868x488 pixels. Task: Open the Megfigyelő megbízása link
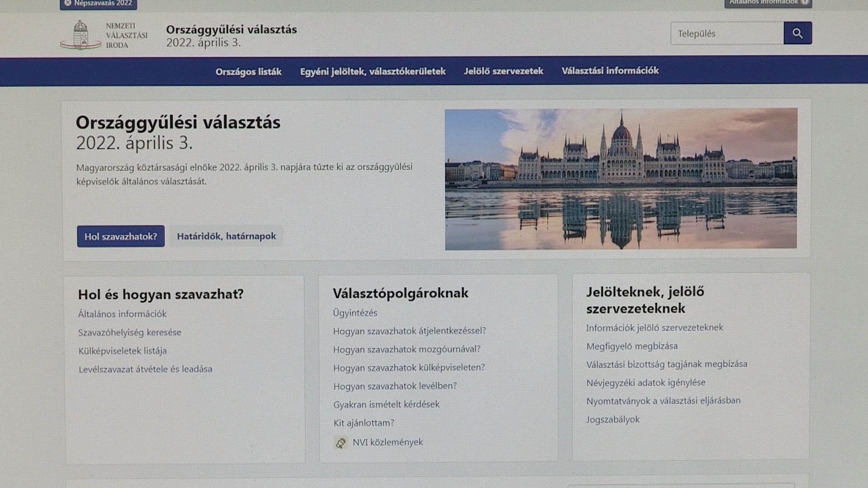tap(632, 346)
